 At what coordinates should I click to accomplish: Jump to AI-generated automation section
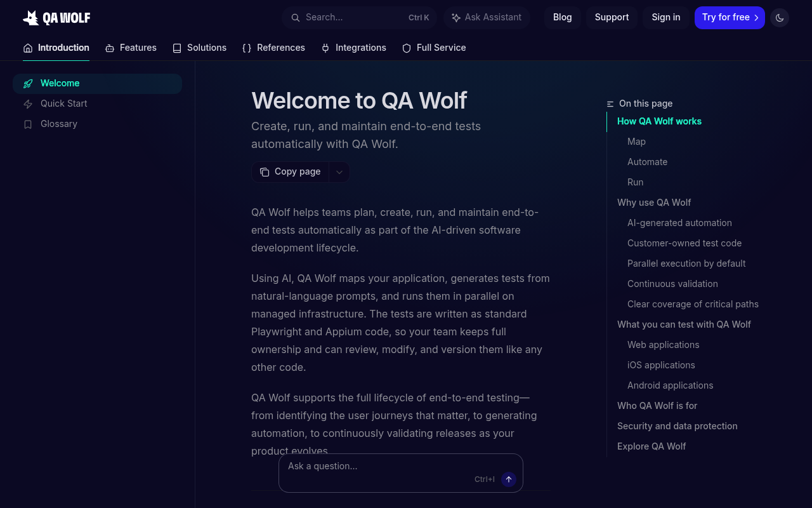click(x=679, y=223)
